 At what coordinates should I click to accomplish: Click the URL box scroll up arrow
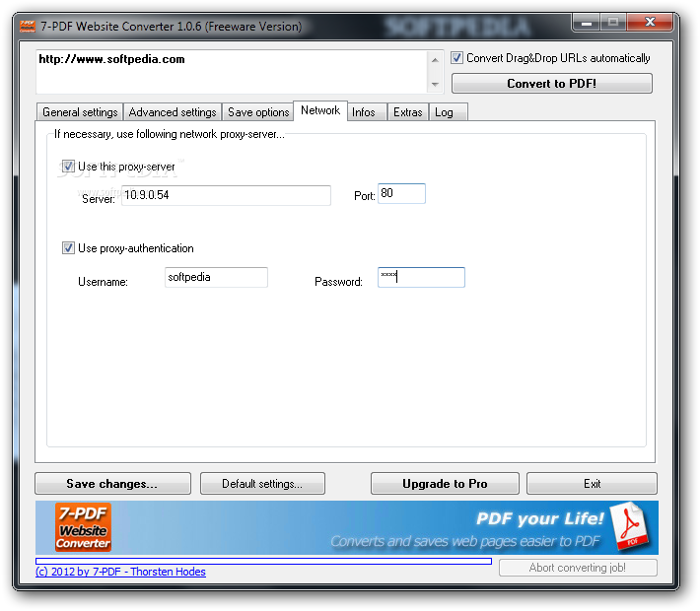tap(435, 60)
